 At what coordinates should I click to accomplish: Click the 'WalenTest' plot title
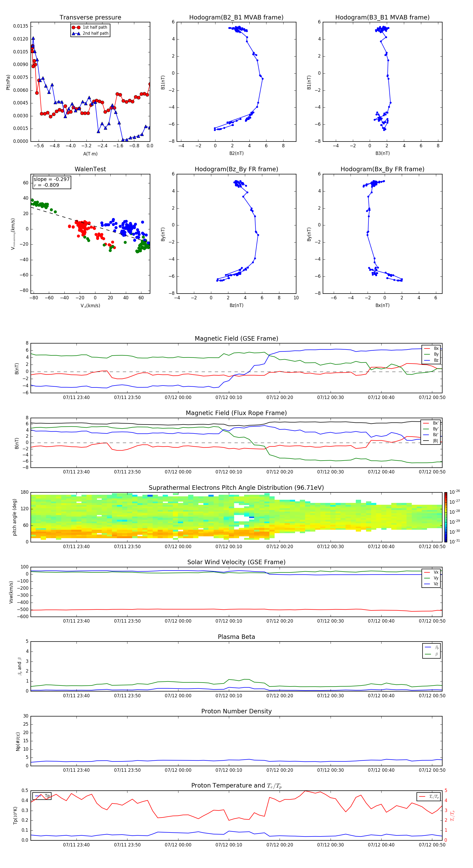90,169
